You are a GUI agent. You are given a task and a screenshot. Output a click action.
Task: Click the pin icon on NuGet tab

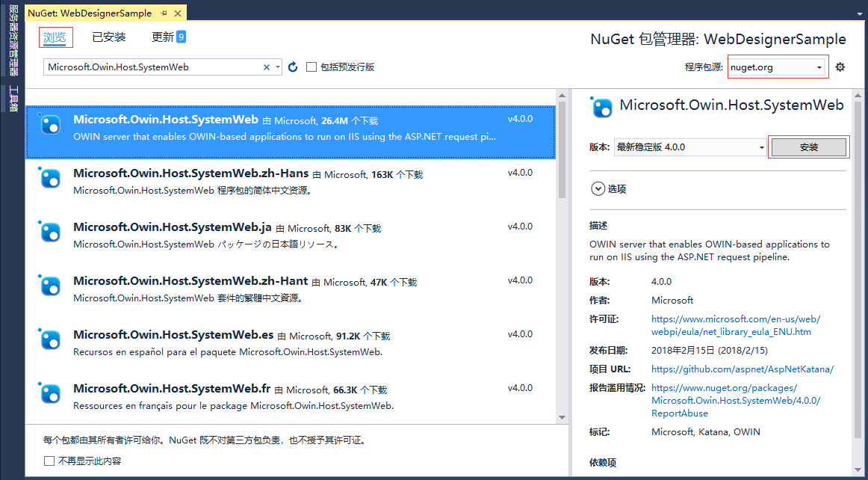click(x=164, y=13)
